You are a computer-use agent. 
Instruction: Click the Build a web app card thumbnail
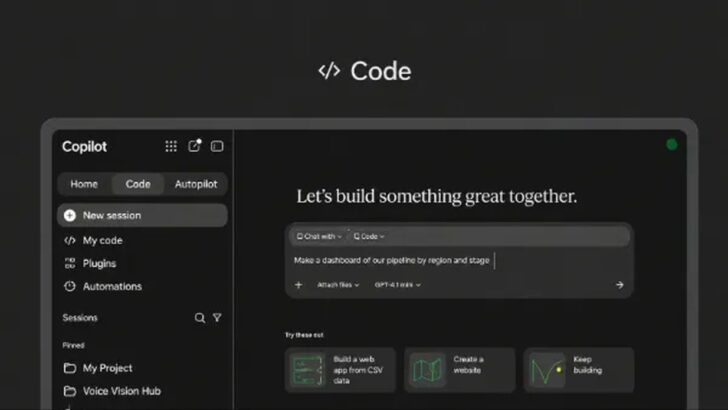pyautogui.click(x=306, y=370)
